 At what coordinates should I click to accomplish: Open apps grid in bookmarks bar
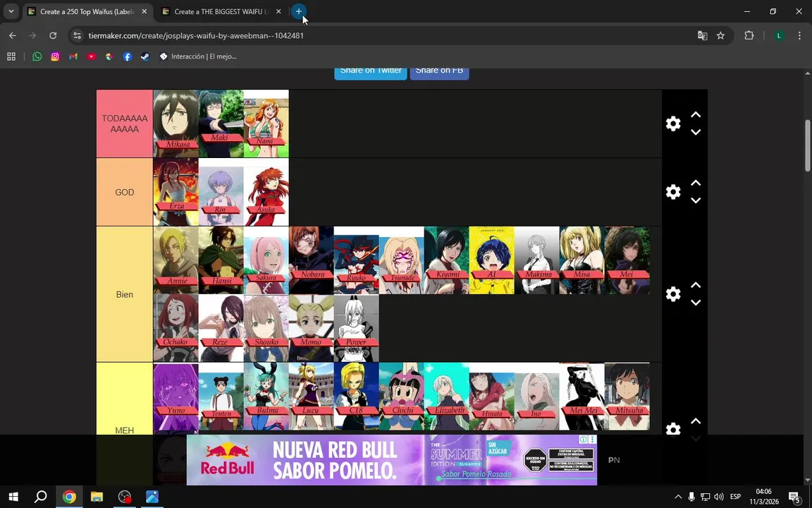point(11,56)
